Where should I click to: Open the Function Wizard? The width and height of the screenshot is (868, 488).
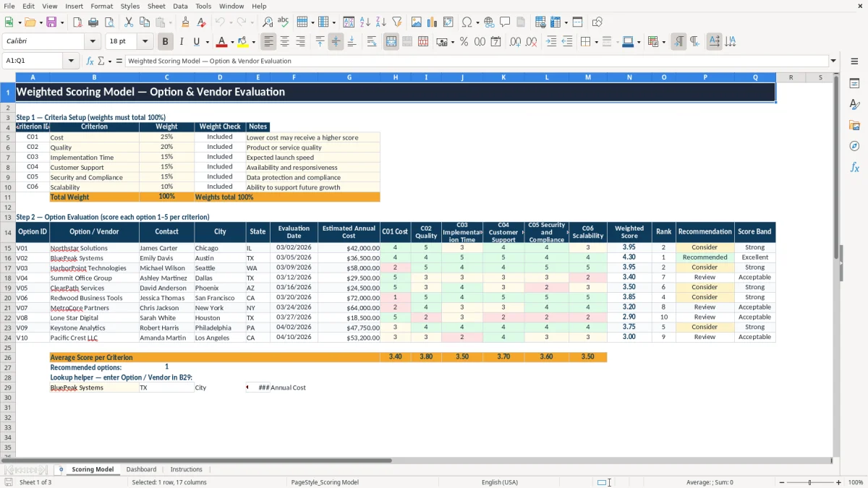(x=90, y=61)
